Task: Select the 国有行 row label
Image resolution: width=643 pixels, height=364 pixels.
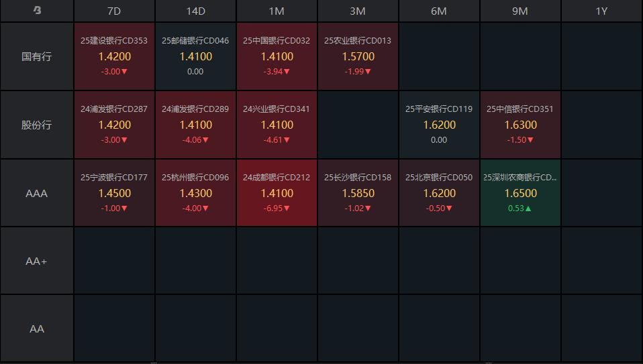Action: tap(37, 56)
